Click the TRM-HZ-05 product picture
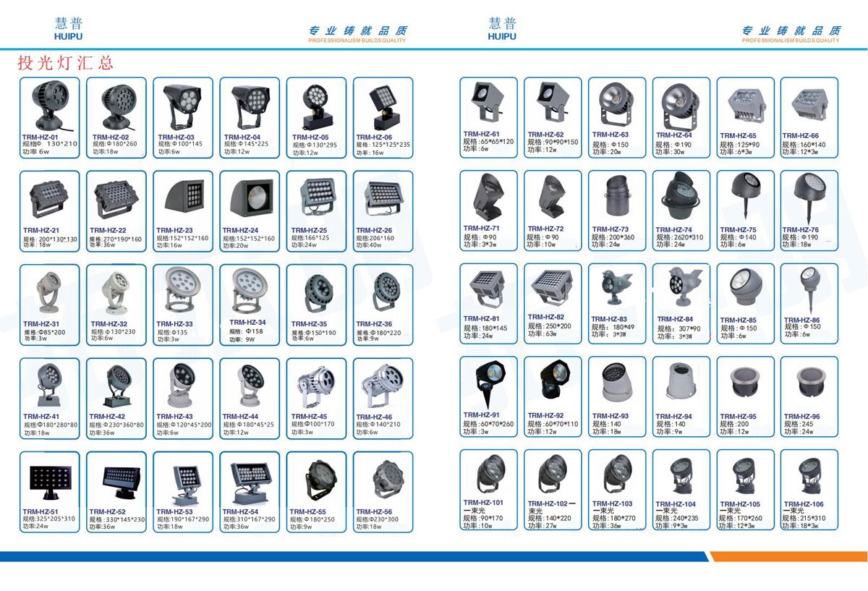Image resolution: width=868 pixels, height=591 pixels. click(x=316, y=106)
